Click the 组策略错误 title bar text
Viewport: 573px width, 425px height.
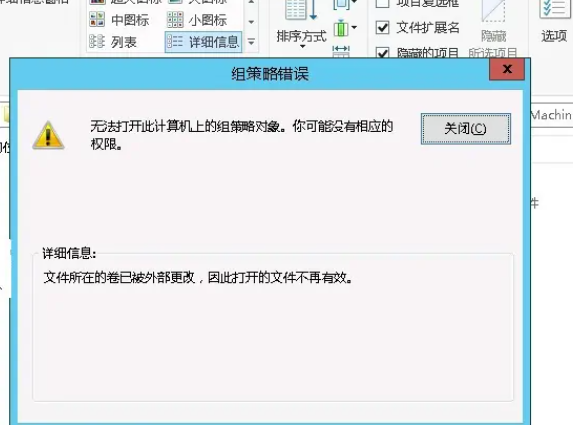click(270, 74)
